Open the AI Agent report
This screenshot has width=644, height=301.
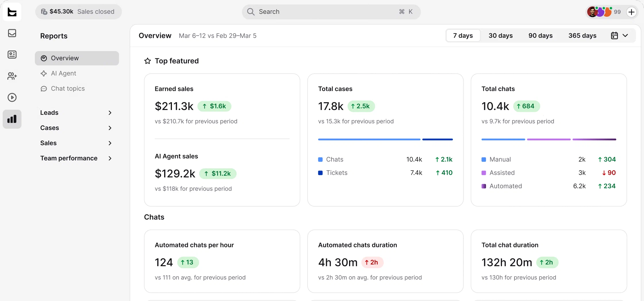tap(77, 74)
